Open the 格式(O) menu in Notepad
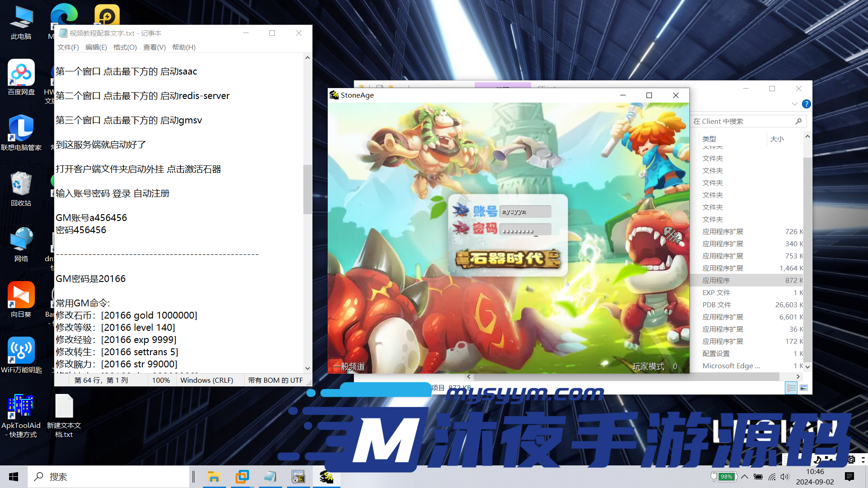The image size is (868, 488). click(x=125, y=47)
